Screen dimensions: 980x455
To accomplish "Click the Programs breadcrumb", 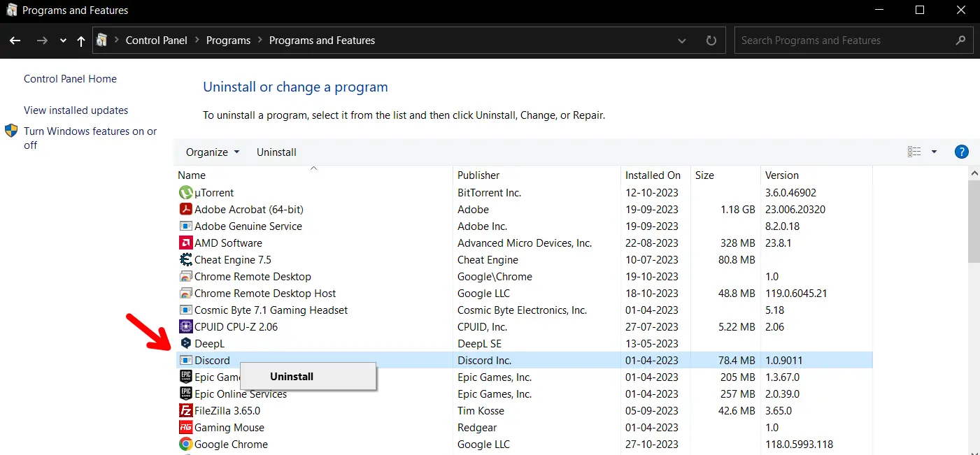I will [x=228, y=41].
